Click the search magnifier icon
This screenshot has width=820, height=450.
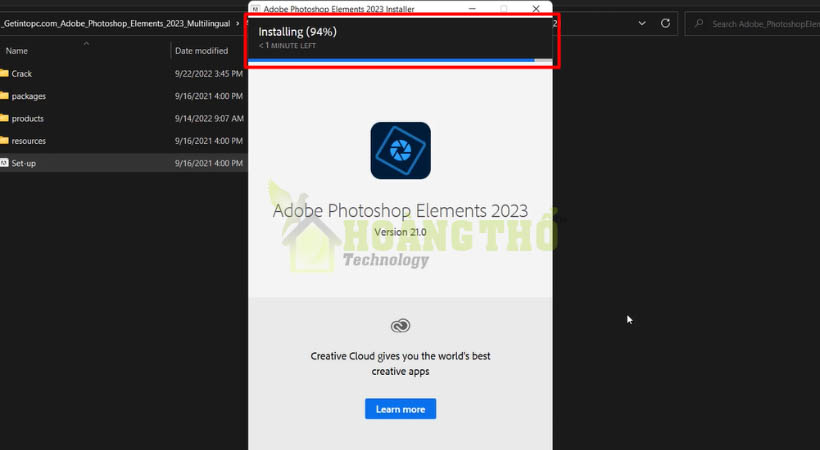coord(699,24)
